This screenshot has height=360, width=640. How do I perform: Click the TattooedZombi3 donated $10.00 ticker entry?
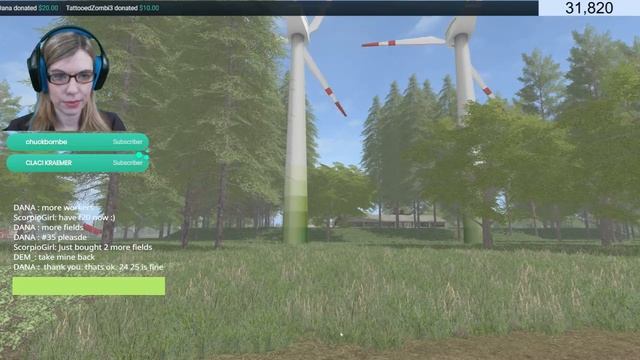click(112, 8)
